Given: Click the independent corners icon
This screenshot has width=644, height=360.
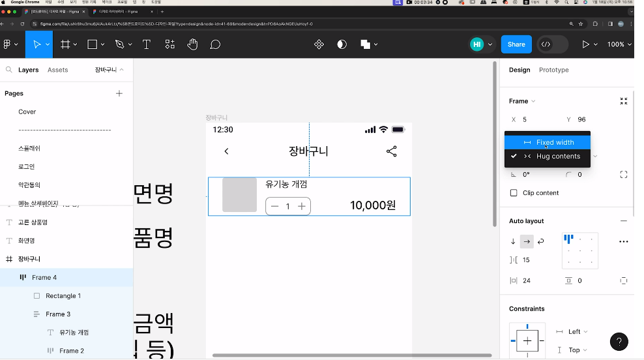Looking at the screenshot, I should (623, 175).
